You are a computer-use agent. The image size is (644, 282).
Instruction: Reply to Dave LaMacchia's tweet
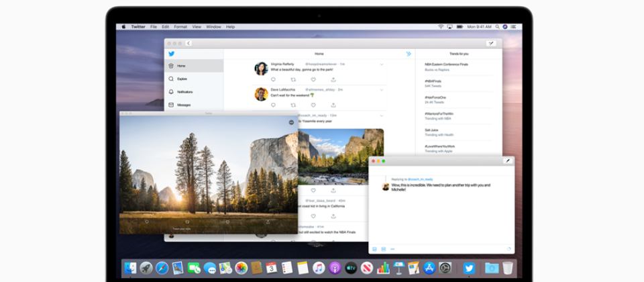point(273,105)
